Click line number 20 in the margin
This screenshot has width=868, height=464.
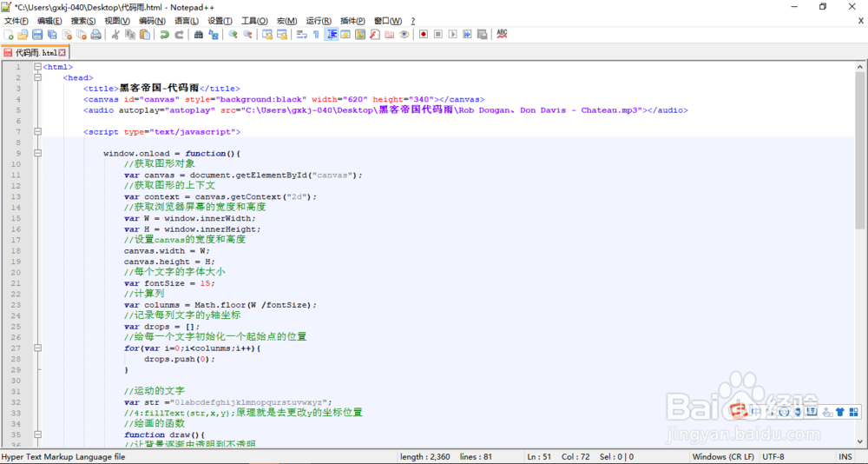click(x=16, y=272)
